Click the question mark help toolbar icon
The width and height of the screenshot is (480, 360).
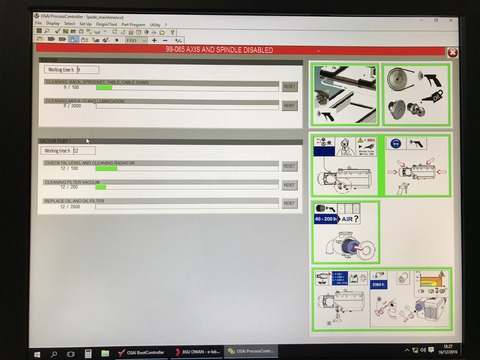tap(172, 33)
